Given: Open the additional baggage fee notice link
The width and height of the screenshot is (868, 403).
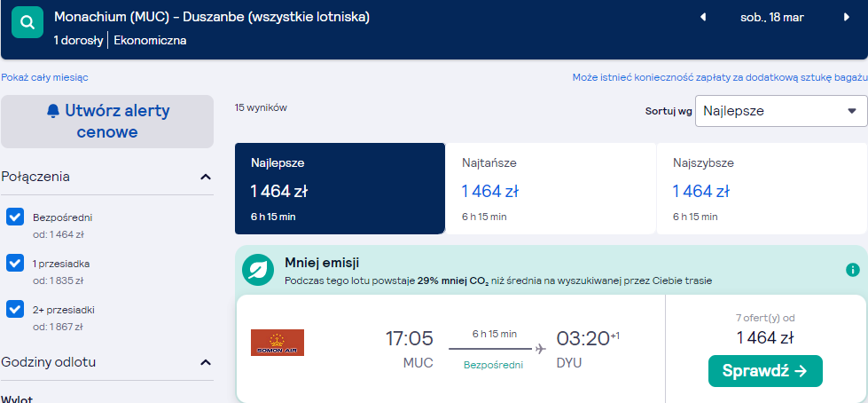Looking at the screenshot, I should click(x=720, y=77).
